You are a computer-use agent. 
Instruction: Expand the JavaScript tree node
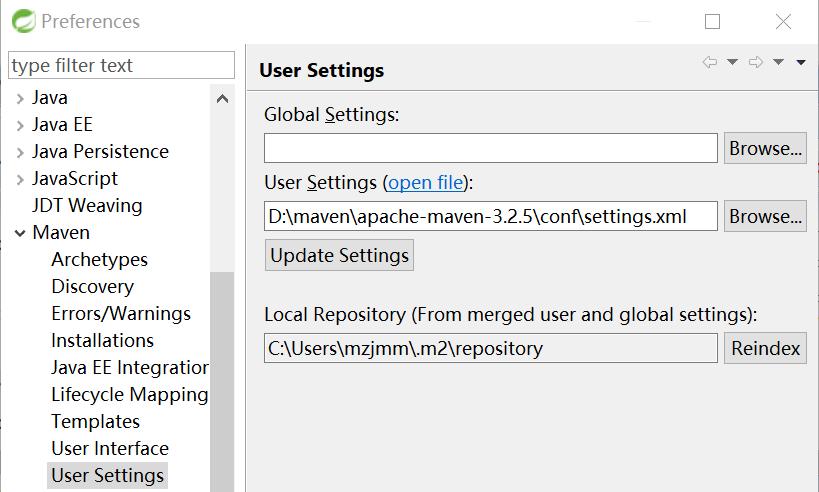click(x=20, y=180)
